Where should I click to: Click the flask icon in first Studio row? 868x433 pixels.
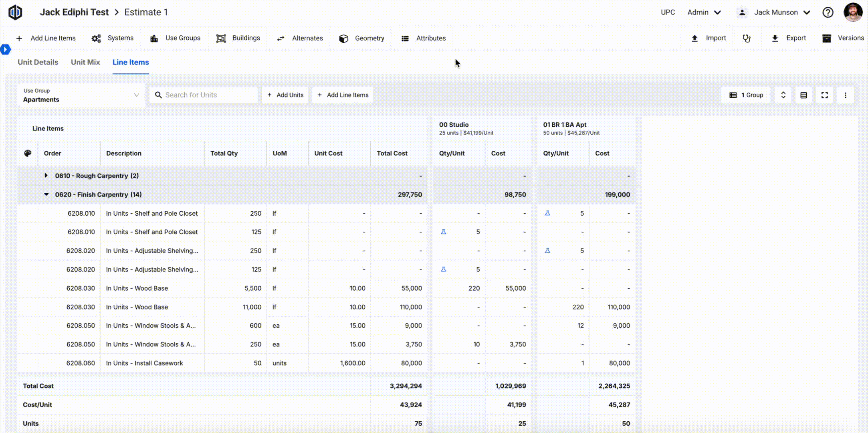pos(444,232)
